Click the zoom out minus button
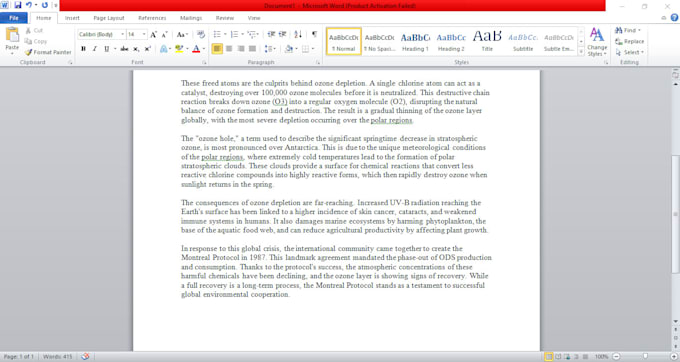The image size is (680, 362). pos(616,356)
